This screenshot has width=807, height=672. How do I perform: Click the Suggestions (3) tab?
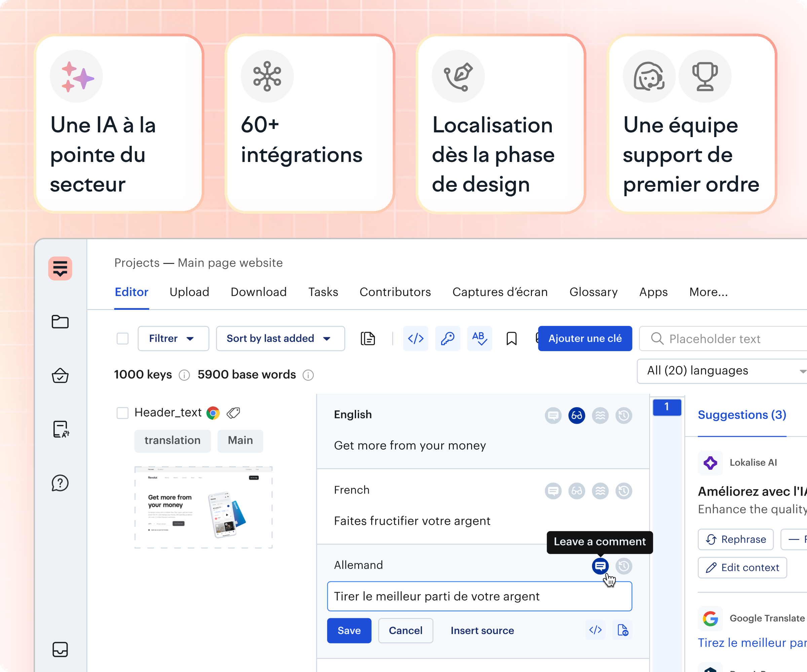click(742, 415)
